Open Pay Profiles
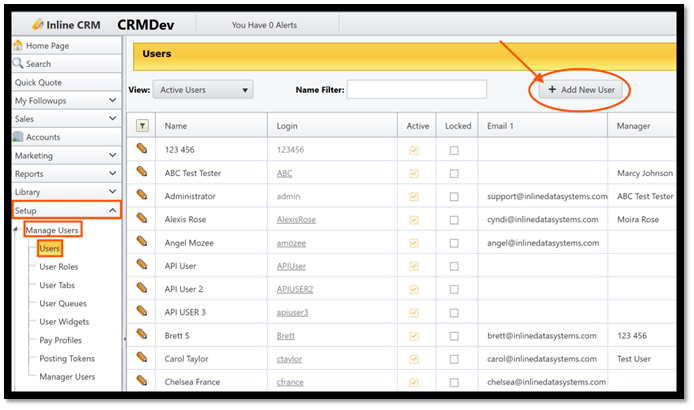 (x=61, y=340)
